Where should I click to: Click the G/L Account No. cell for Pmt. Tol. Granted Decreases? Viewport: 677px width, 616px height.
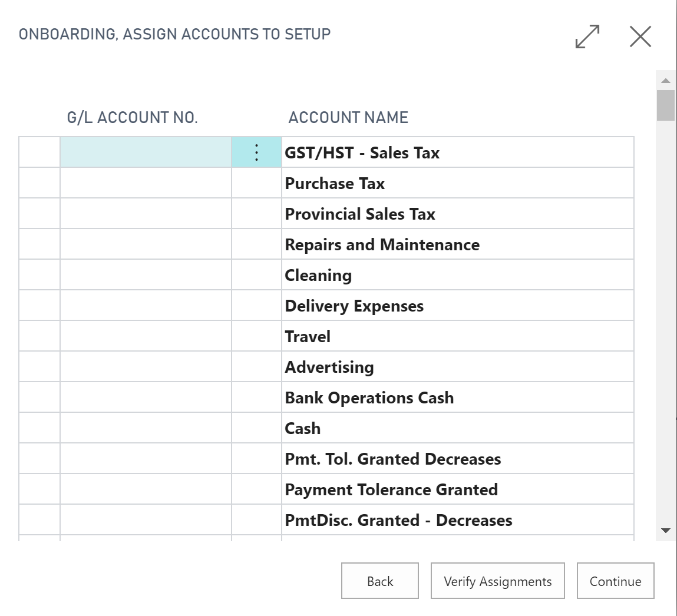(146, 459)
